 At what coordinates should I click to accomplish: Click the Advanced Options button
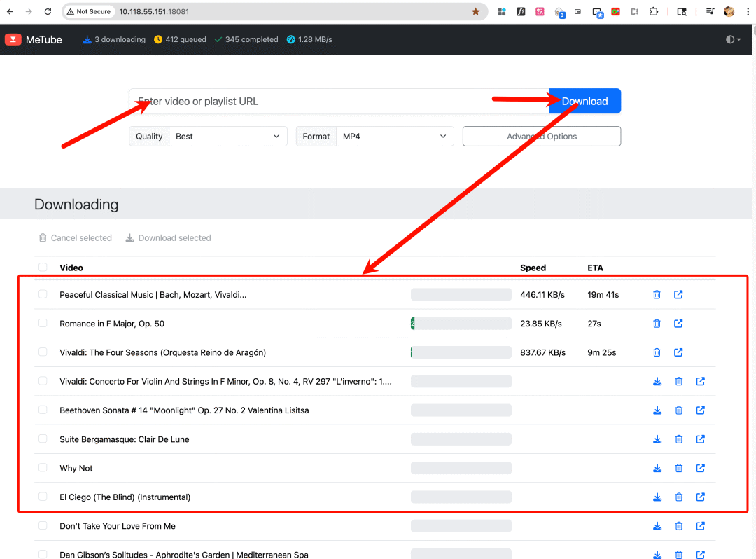[x=541, y=137]
